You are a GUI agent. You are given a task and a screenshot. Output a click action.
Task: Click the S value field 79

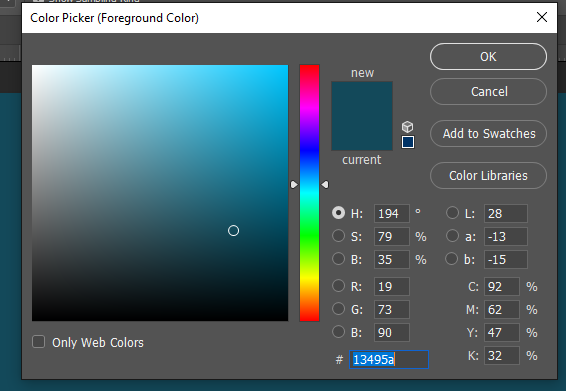coord(392,237)
